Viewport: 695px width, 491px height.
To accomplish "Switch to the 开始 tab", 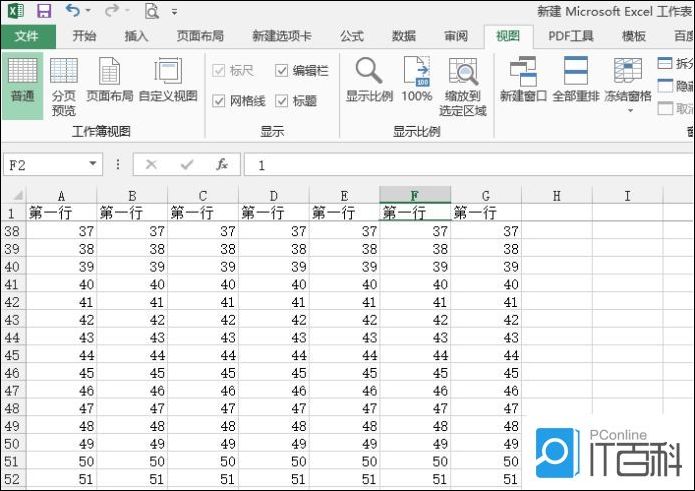I will (84, 36).
